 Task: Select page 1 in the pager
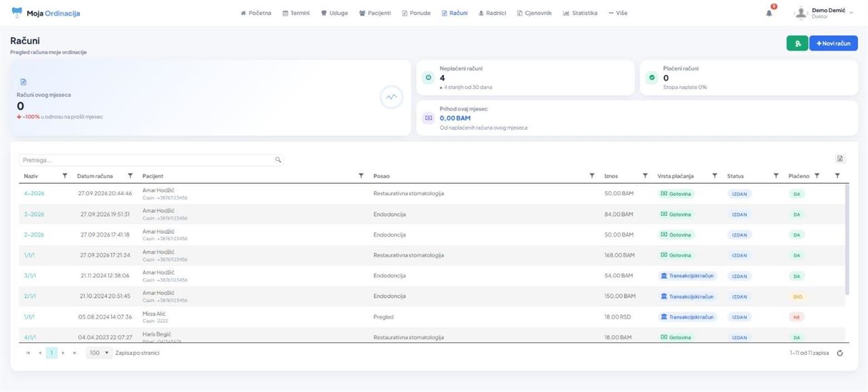coord(52,353)
